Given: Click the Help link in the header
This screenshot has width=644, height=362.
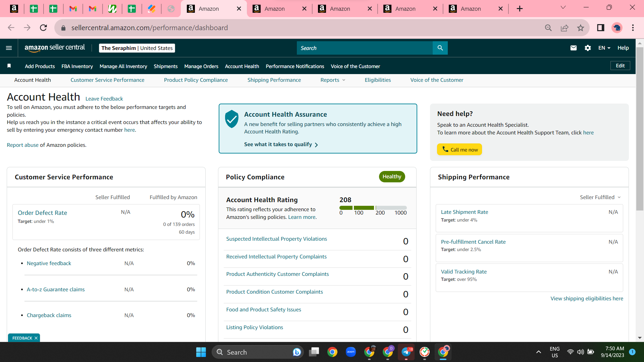Looking at the screenshot, I should click(623, 48).
